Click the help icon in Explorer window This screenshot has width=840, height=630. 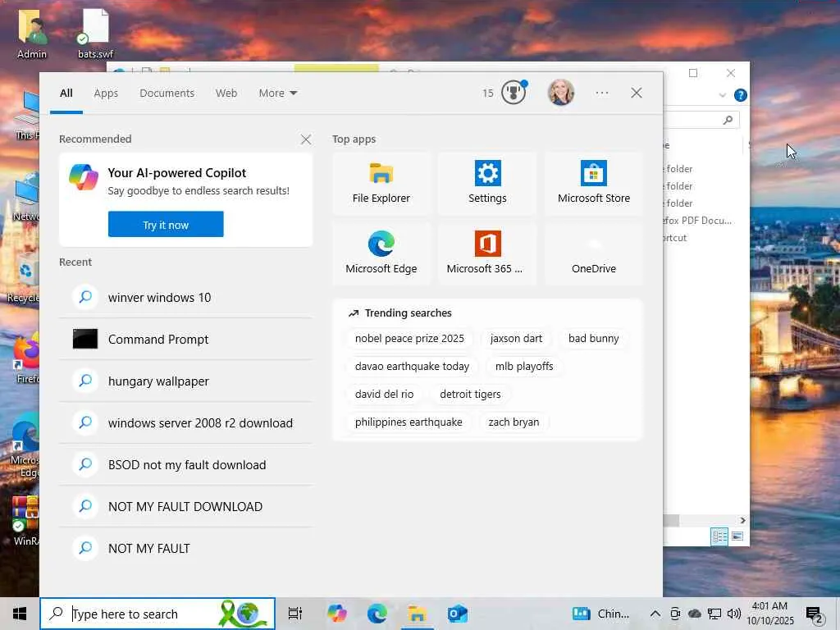pos(741,95)
